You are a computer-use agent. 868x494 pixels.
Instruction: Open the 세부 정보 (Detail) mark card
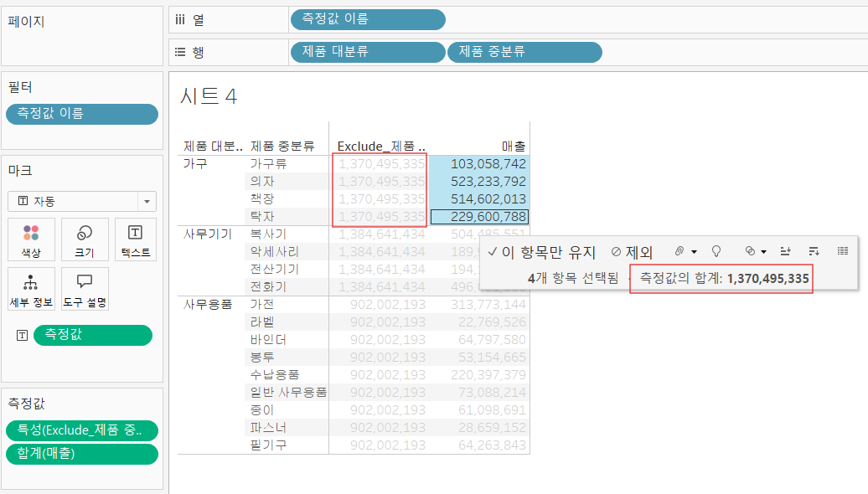[31, 288]
